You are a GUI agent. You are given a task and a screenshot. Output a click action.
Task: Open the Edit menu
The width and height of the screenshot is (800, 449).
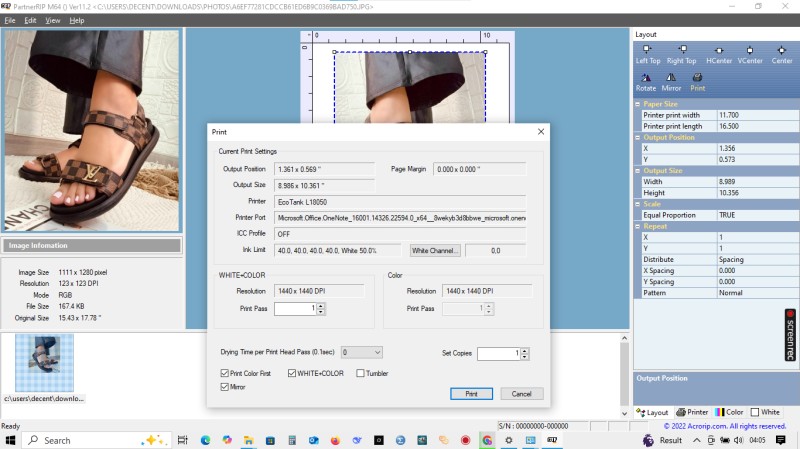point(30,20)
